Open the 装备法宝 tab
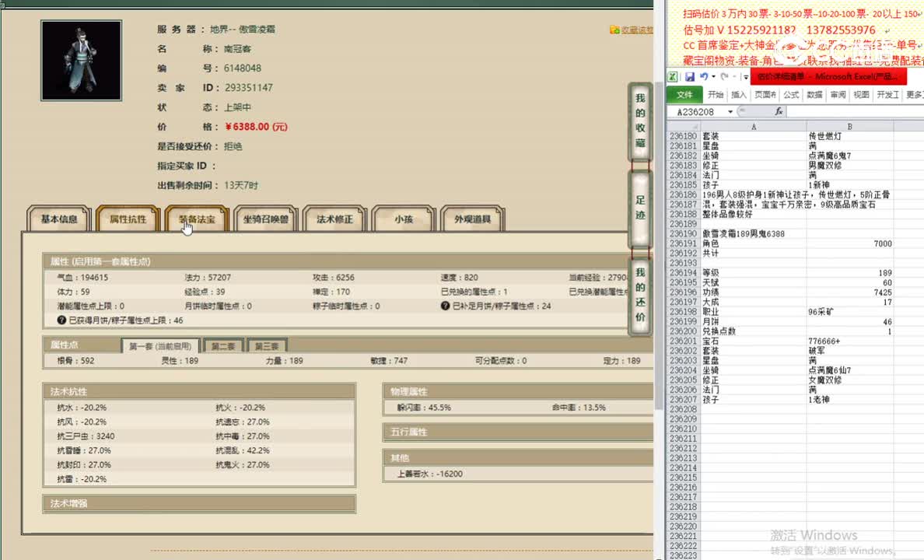924x560 pixels. (x=197, y=219)
